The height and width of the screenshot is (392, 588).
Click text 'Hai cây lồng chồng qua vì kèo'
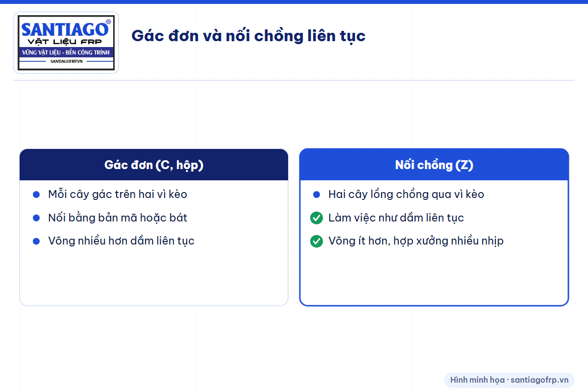pyautogui.click(x=406, y=194)
